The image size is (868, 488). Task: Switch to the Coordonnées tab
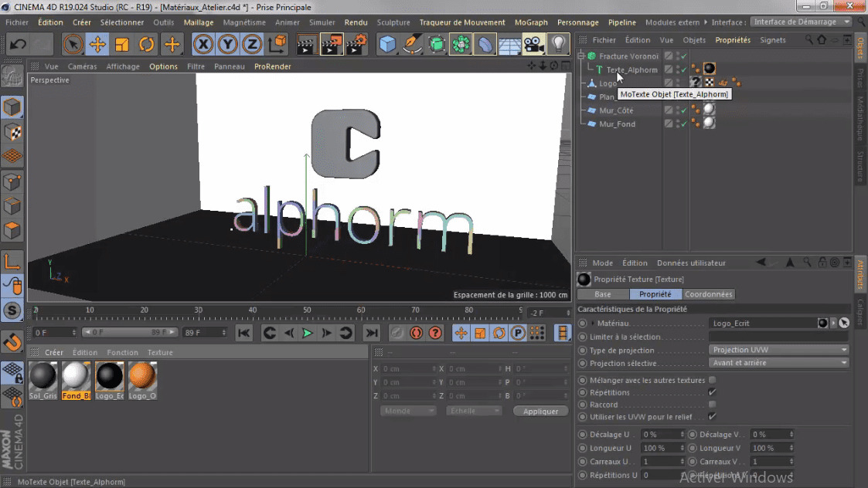pyautogui.click(x=709, y=294)
